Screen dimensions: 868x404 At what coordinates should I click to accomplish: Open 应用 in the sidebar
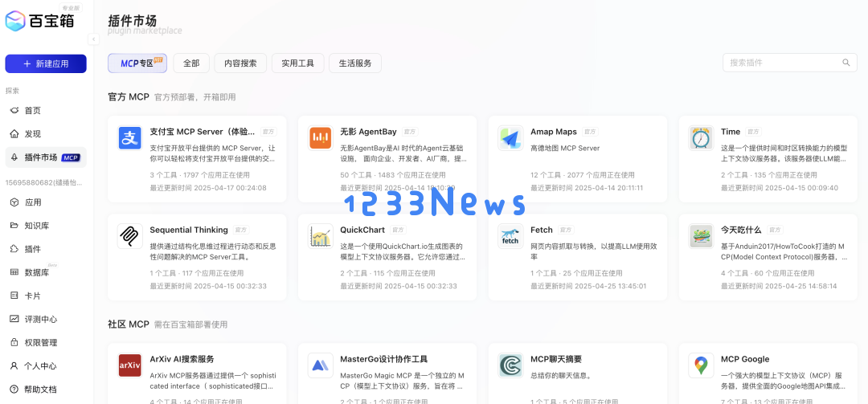[46, 202]
